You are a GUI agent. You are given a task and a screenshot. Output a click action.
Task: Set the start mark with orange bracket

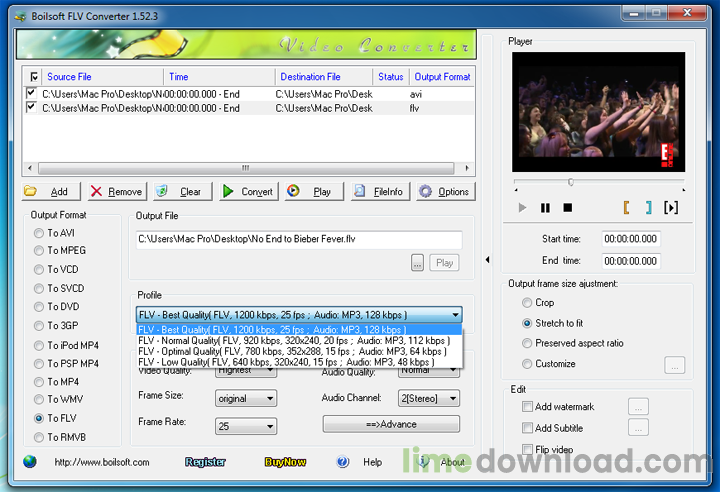pos(626,208)
